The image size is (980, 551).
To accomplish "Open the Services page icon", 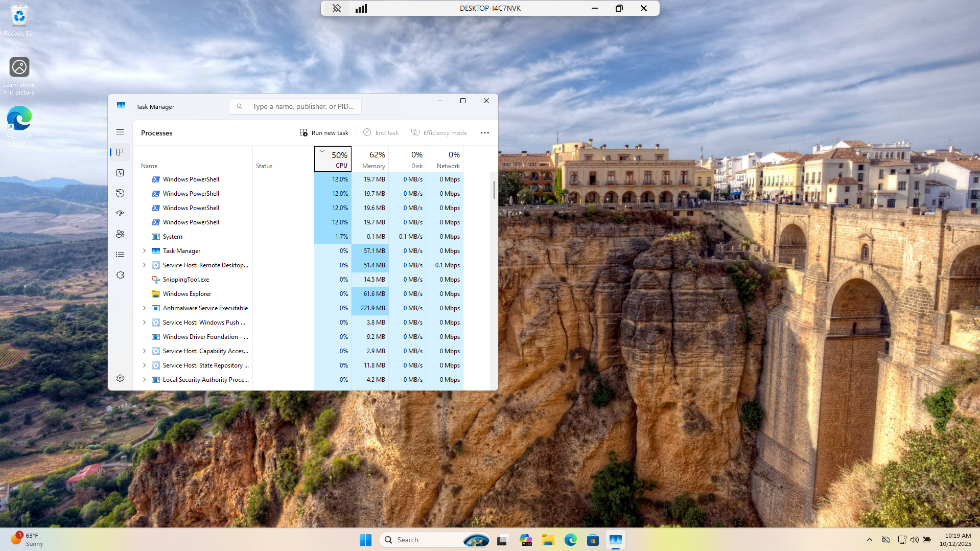I will (x=120, y=275).
